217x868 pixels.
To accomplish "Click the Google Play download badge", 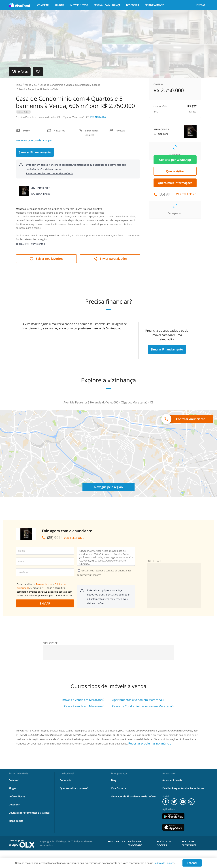I will 174,816.
